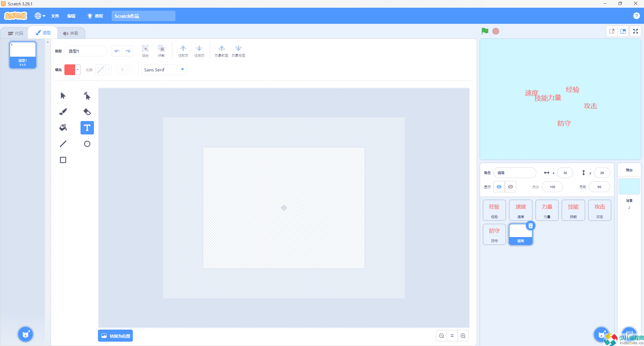Click the 转换为位图 button
Image resolution: width=644 pixels, height=346 pixels.
click(115, 336)
